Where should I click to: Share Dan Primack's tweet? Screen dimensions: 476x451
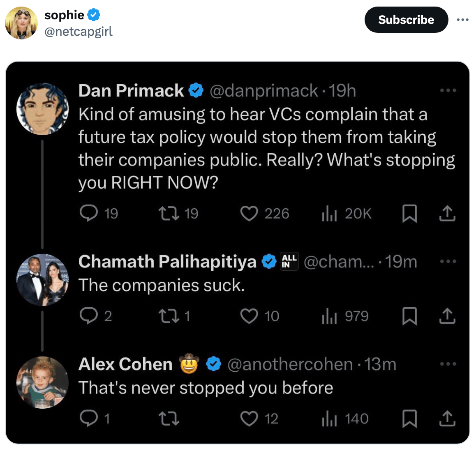coord(447,214)
